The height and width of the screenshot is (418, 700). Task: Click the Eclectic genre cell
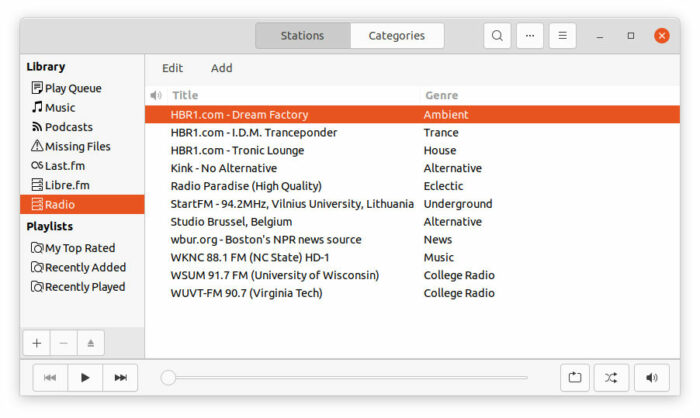click(x=443, y=186)
